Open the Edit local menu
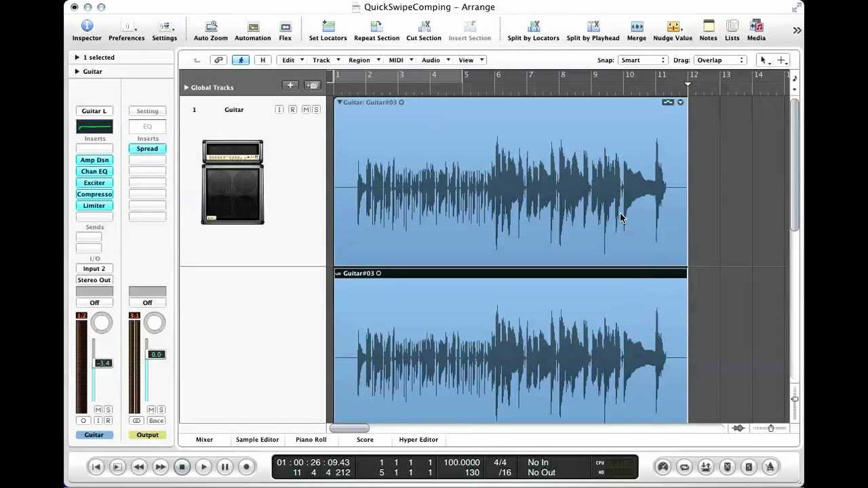The width and height of the screenshot is (868, 488). tap(292, 60)
